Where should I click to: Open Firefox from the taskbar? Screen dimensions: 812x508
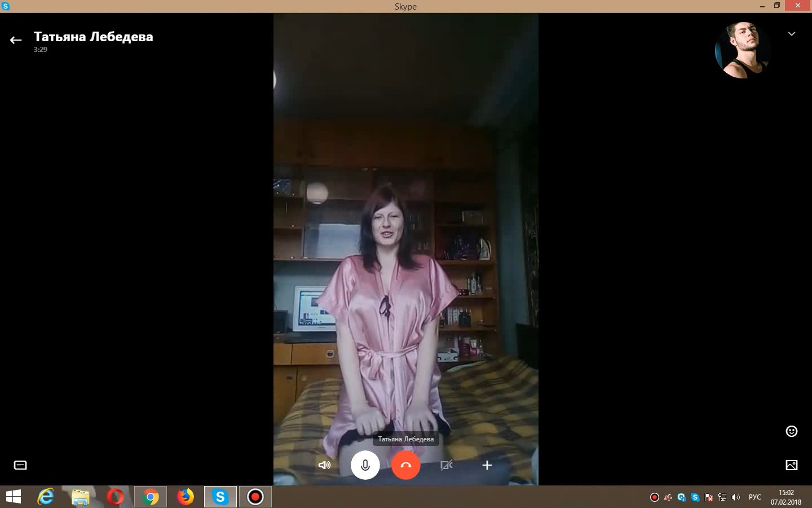[186, 497]
